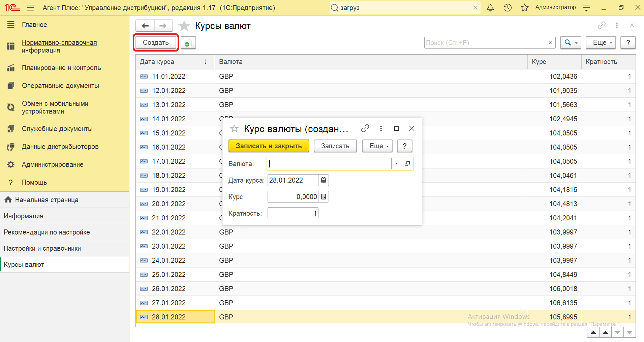
Task: Click the copy-record icon next to Создать
Action: 188,43
